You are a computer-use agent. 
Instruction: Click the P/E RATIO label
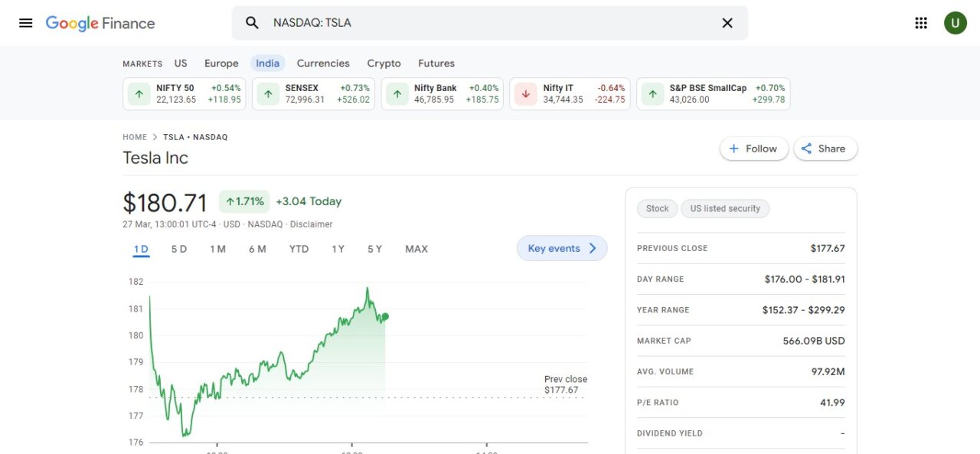coord(658,403)
